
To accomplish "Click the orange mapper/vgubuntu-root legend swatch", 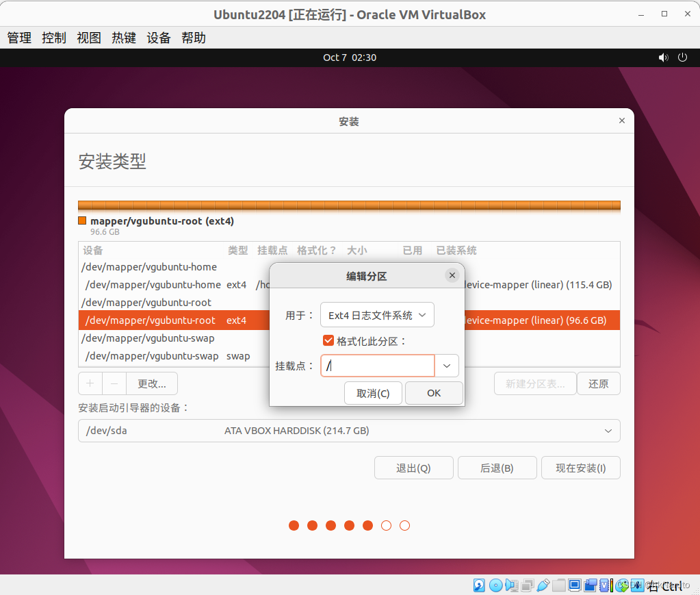I will click(x=82, y=220).
